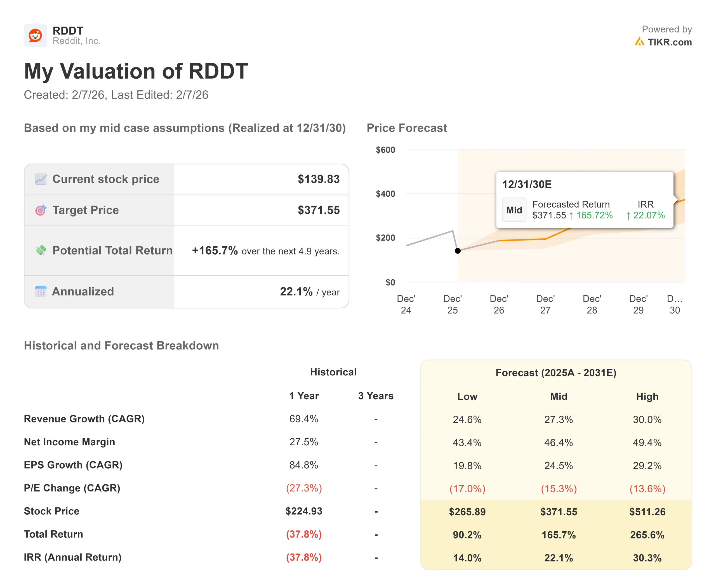Click the green upward arrow beside 165.72%
The height and width of the screenshot is (588, 716).
pyautogui.click(x=571, y=216)
